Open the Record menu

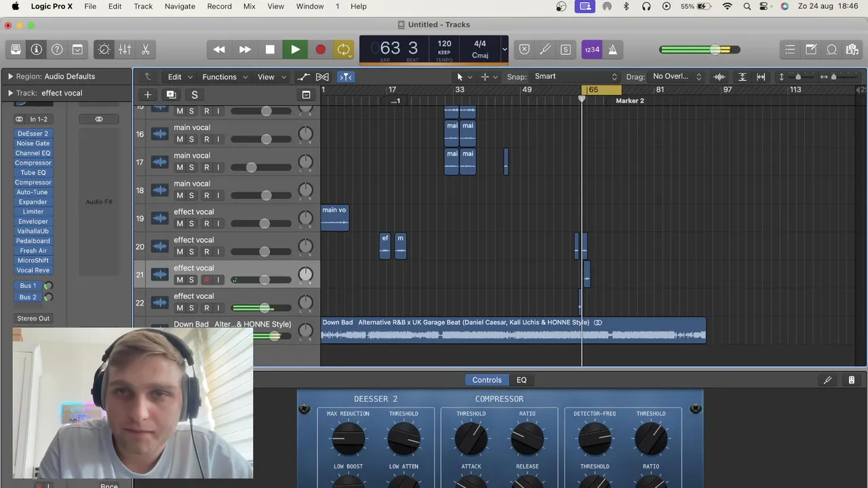(x=219, y=6)
